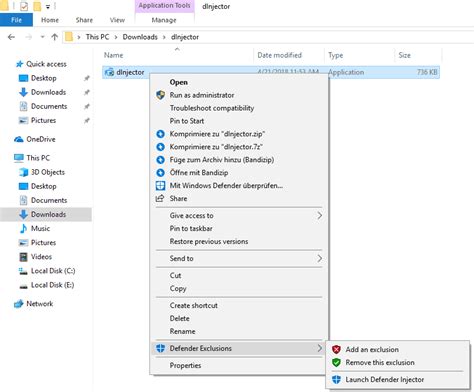The image size is (474, 392).
Task: Click the green Remove this exclusion shield icon
Action: (336, 362)
